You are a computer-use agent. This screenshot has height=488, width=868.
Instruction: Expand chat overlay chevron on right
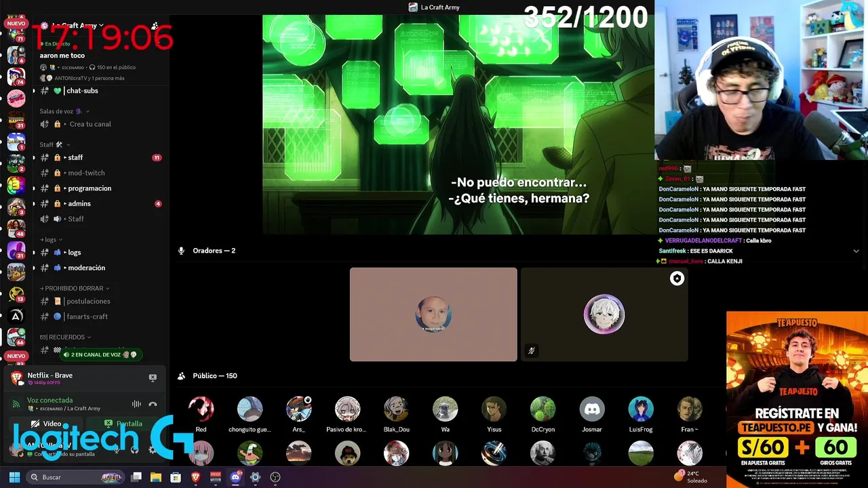click(856, 251)
